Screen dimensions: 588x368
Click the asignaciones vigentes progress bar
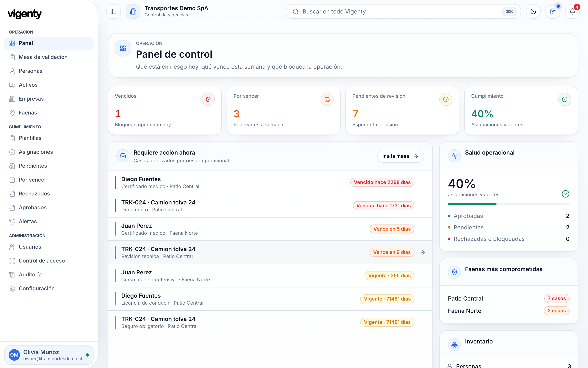pos(509,204)
